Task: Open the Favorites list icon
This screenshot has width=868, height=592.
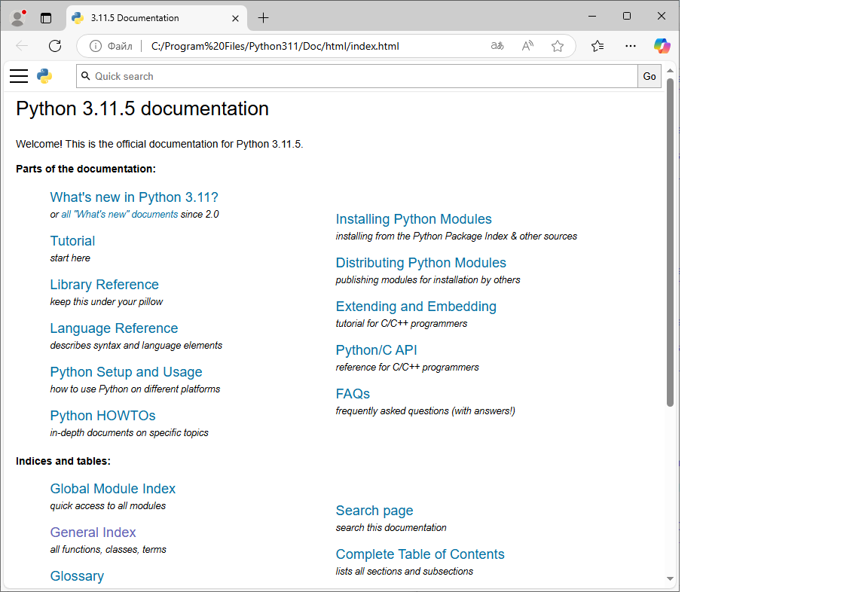Action: tap(598, 46)
